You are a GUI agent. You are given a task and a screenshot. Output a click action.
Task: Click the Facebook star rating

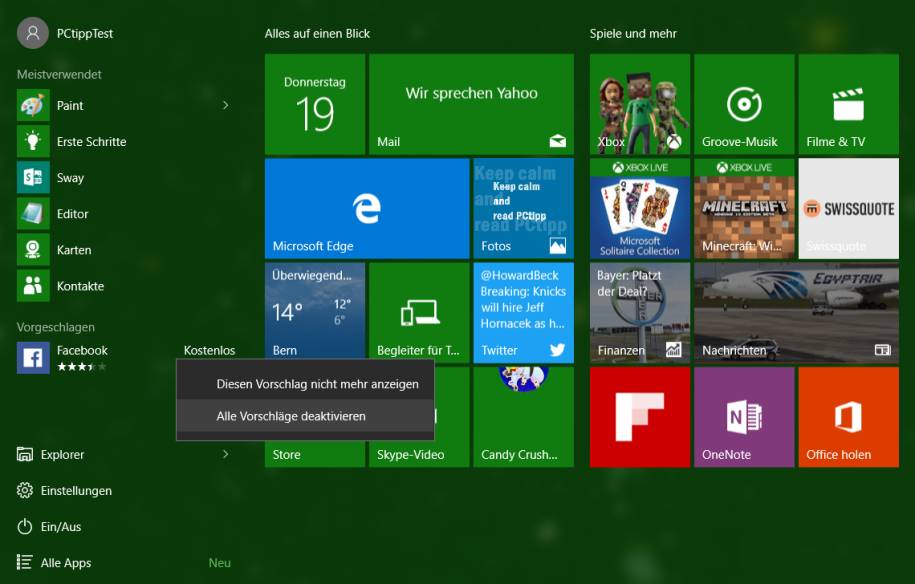point(82,366)
